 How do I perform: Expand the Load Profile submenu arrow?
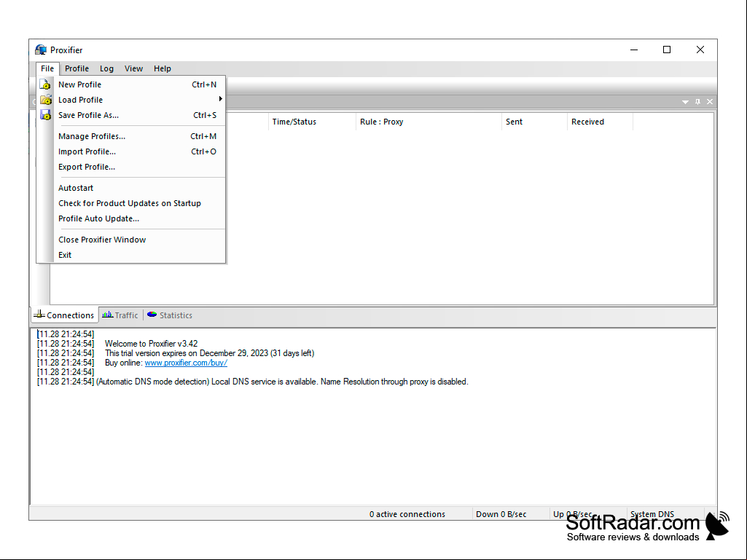click(221, 99)
